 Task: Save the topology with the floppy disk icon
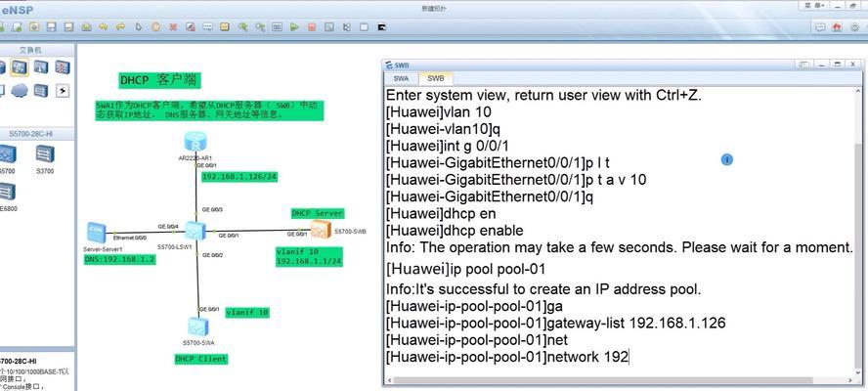click(51, 26)
